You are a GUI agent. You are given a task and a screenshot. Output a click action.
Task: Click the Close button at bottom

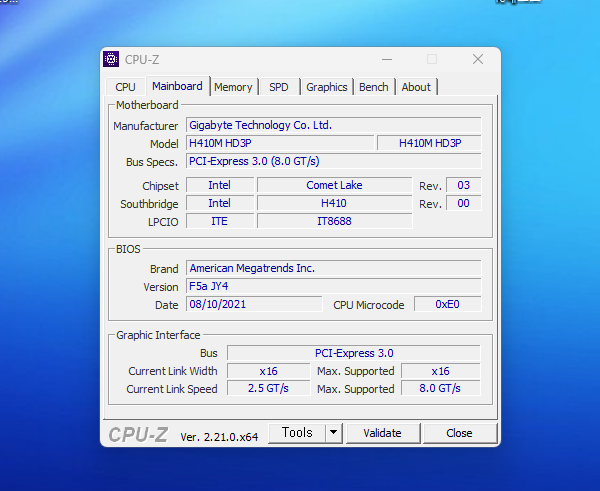click(459, 433)
